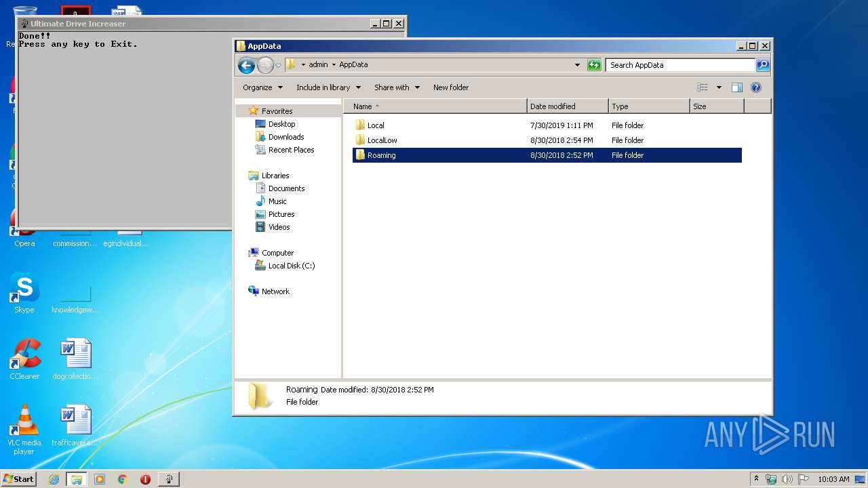Go back with the Explorer Back arrow

coord(246,65)
